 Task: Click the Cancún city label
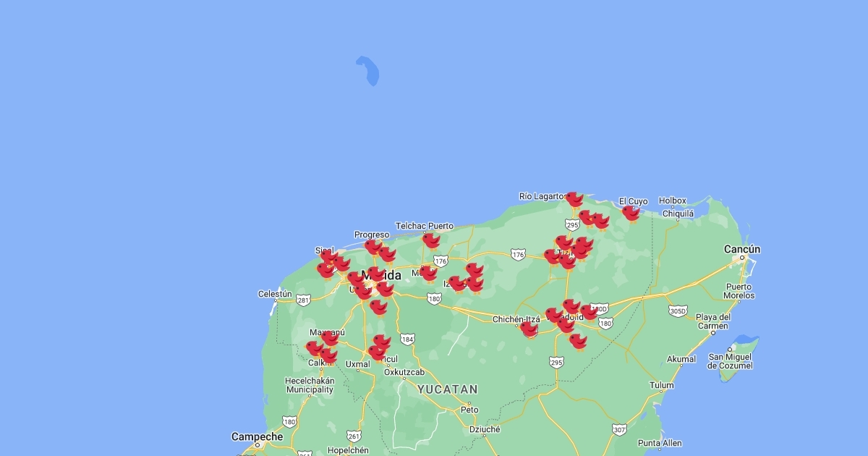[742, 249]
